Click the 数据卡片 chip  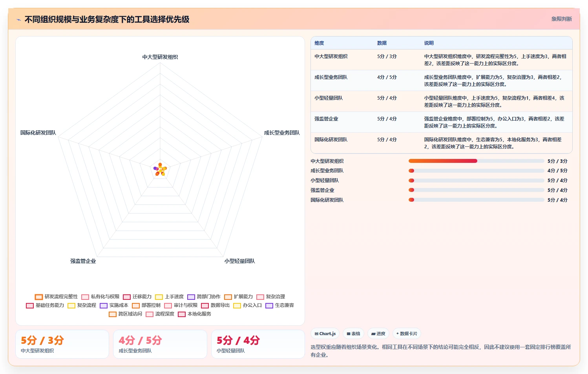tap(407, 334)
